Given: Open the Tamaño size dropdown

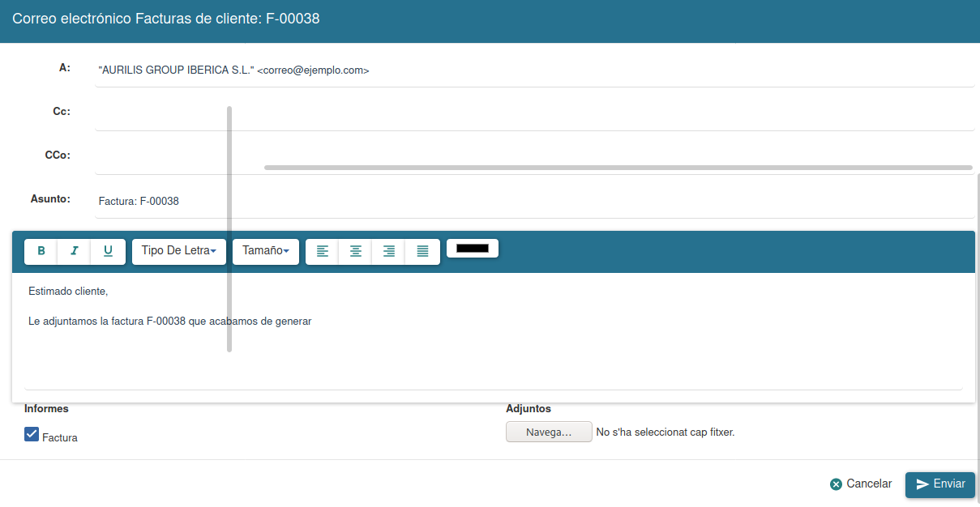Looking at the screenshot, I should pyautogui.click(x=265, y=251).
